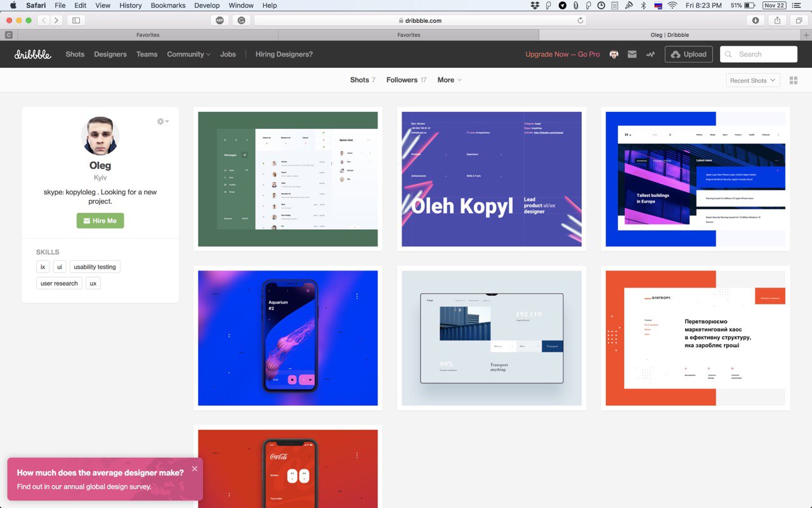Open a new tab with plus
Image resolution: width=812 pixels, height=508 pixels.
click(806, 35)
